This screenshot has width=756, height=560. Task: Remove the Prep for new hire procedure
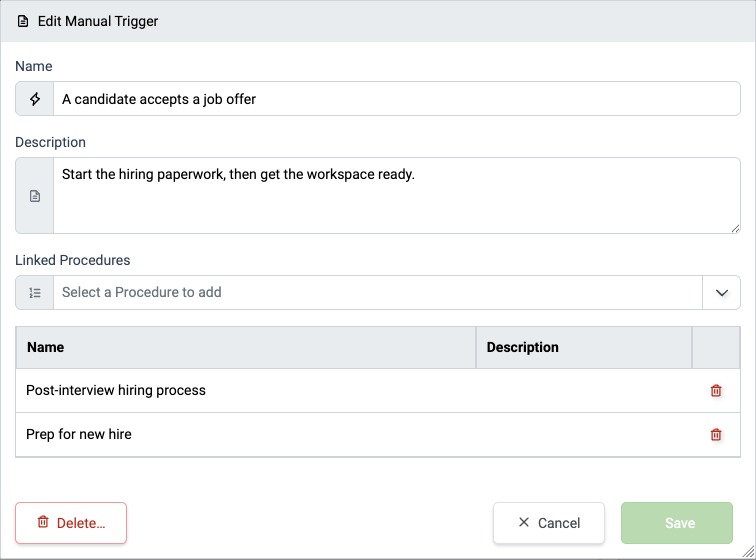(716, 435)
